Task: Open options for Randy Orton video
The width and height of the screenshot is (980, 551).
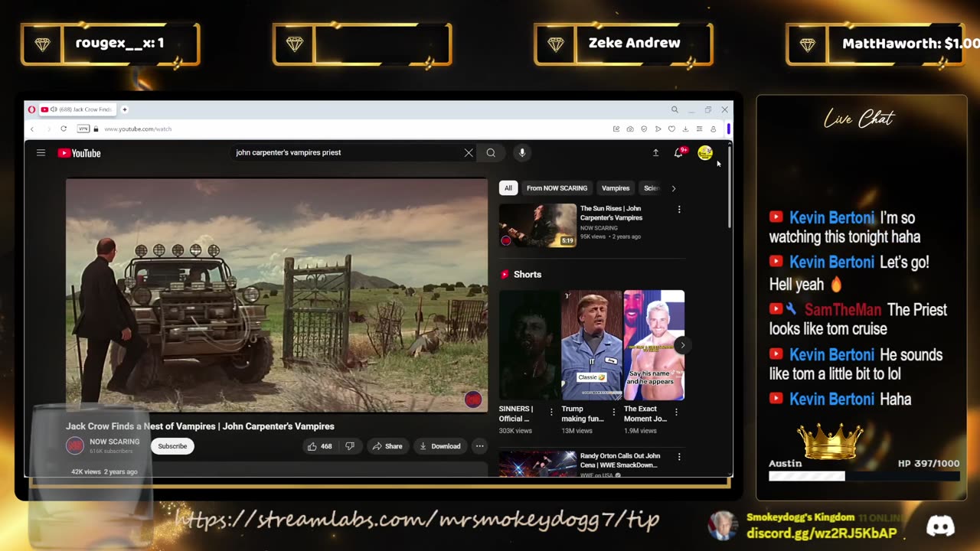Action: click(x=679, y=457)
